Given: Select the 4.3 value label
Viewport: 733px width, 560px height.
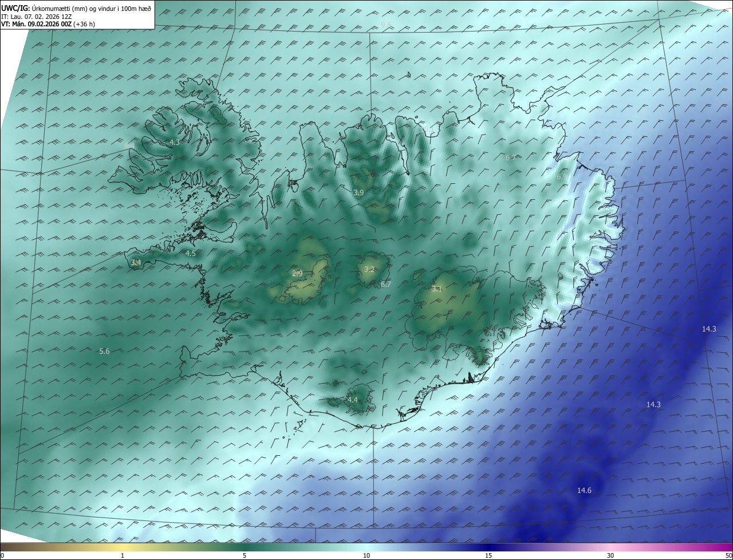Looking at the screenshot, I should tap(174, 142).
